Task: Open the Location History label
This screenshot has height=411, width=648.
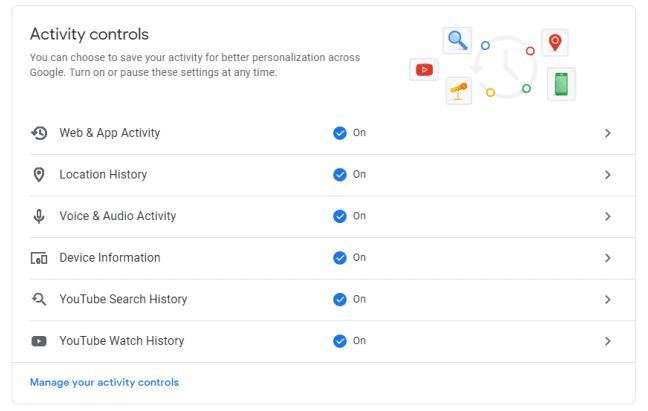Action: (x=103, y=175)
